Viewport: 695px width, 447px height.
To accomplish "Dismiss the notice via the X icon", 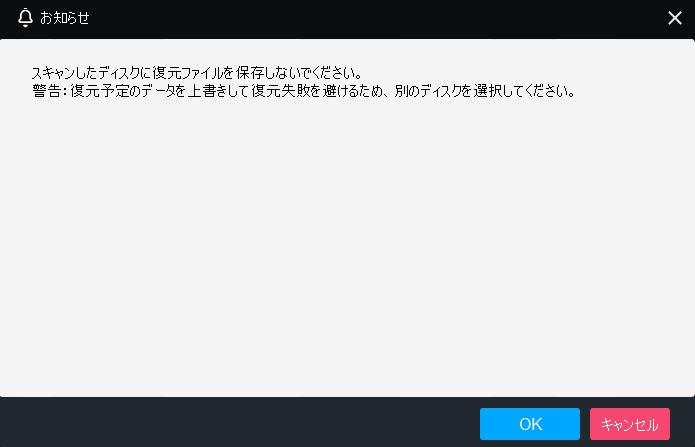I will click(x=675, y=18).
